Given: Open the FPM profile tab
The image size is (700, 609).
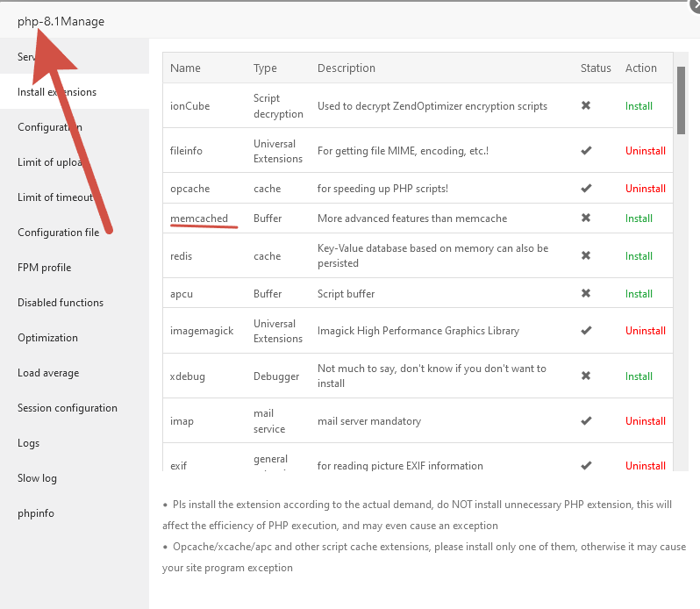Looking at the screenshot, I should (44, 268).
